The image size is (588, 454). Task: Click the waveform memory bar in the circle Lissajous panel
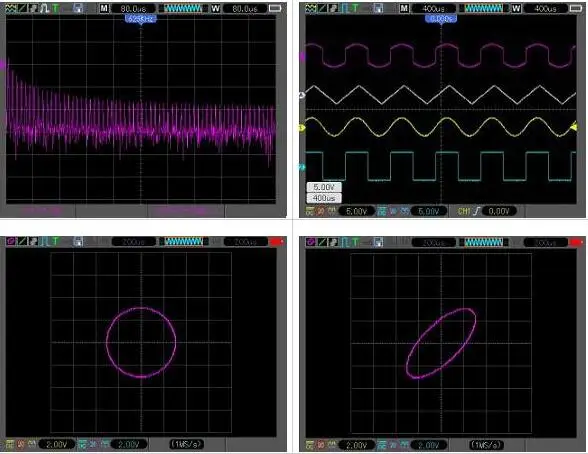(183, 242)
